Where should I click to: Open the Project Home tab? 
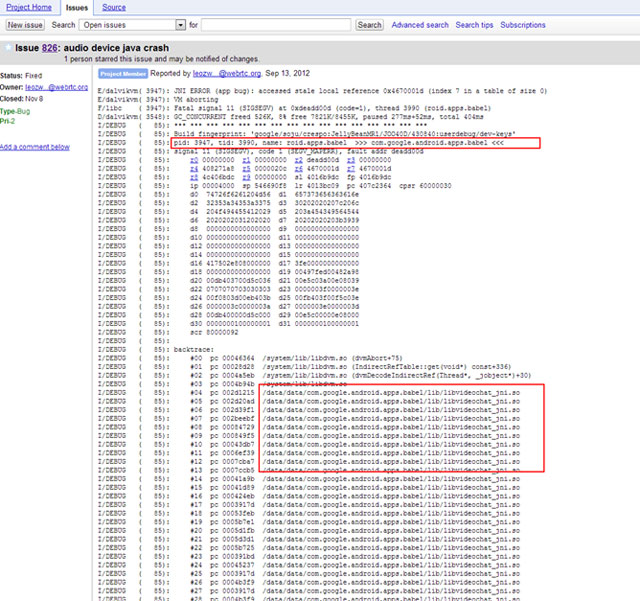coord(30,7)
